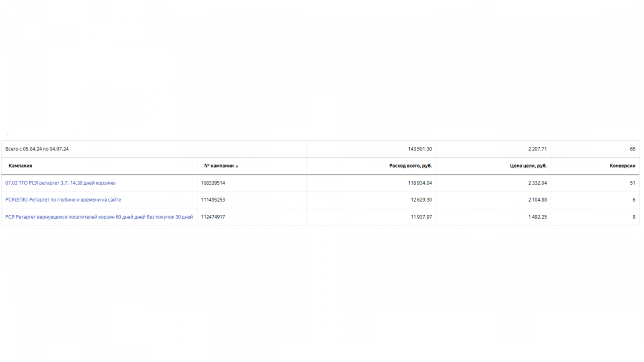Click goal price value 2 104.88
644x362 pixels.
pyautogui.click(x=537, y=200)
